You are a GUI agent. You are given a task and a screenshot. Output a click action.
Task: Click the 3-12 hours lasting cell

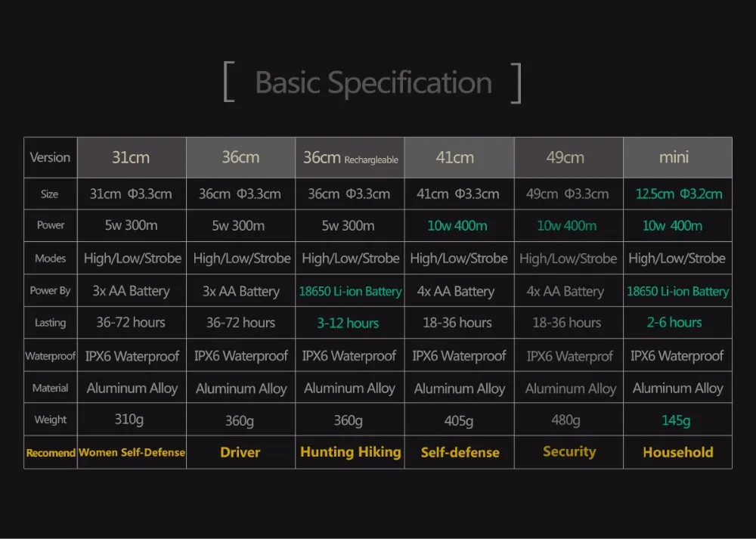coord(350,323)
